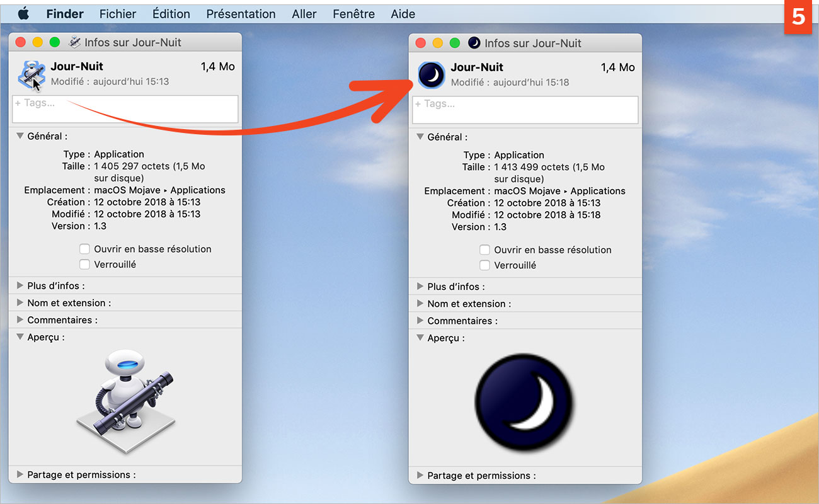The height and width of the screenshot is (504, 819).
Task: Close the left Infos sur Jour-Nuit window
Action: pyautogui.click(x=20, y=42)
